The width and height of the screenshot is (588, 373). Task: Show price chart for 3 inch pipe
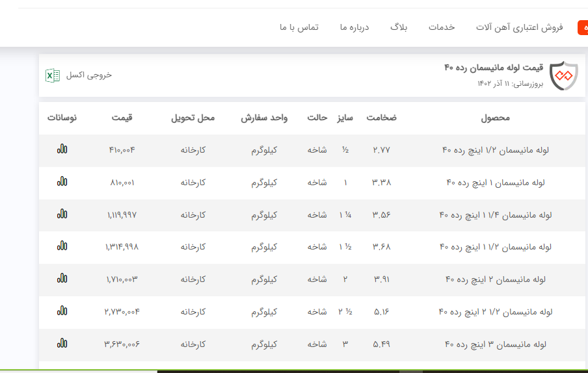click(x=62, y=343)
